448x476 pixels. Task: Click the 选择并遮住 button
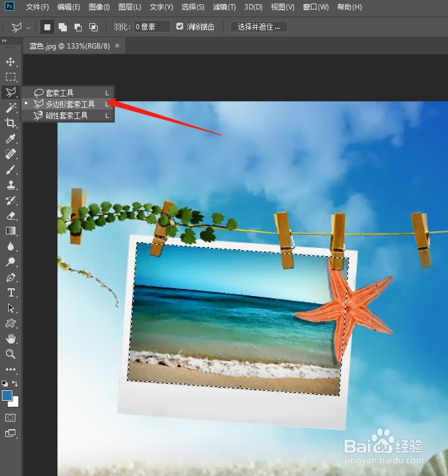coord(259,27)
